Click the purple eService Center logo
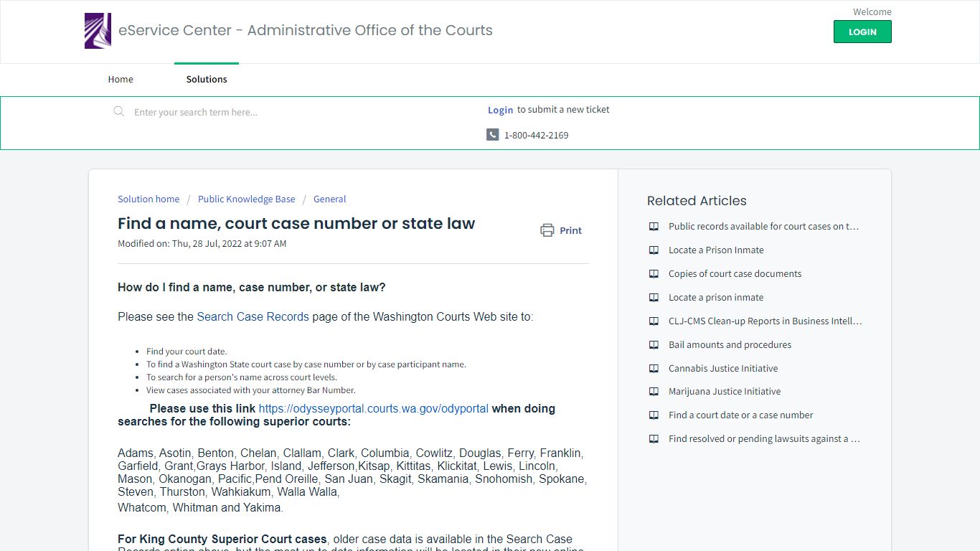This screenshot has height=551, width=980. point(98,31)
